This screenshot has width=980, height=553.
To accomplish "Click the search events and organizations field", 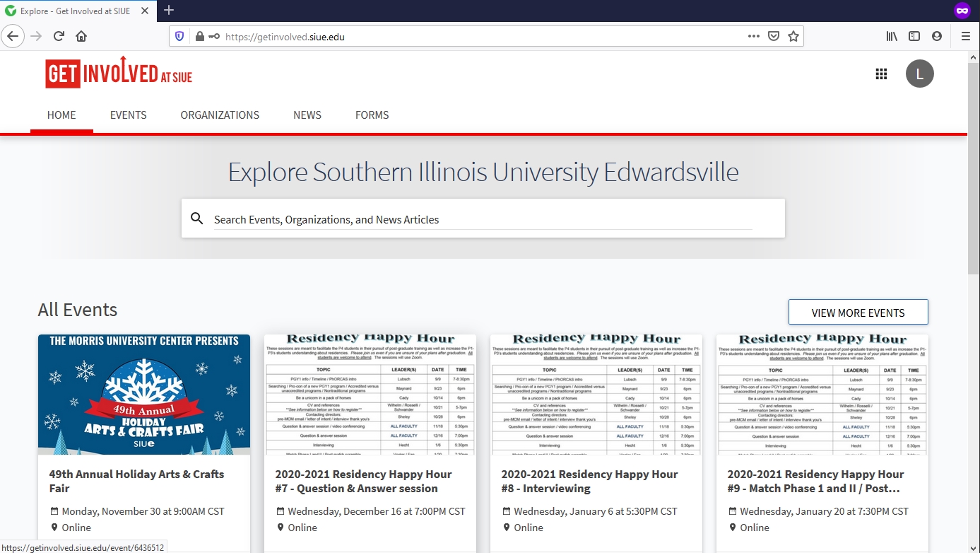I will (x=483, y=219).
